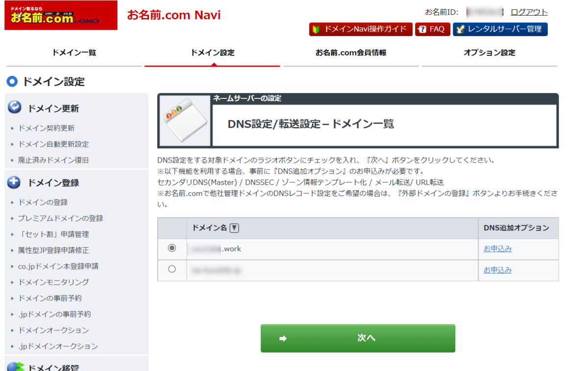Image resolution: width=588 pixels, height=371 pixels.
Task: Open 廃止済みドメイン復旧 in sidebar
Action: coord(53,160)
